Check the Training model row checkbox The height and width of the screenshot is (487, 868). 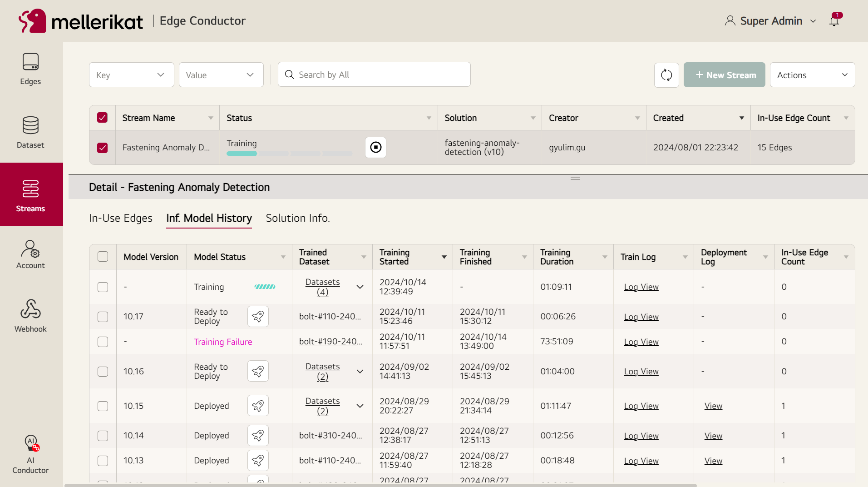pos(103,287)
